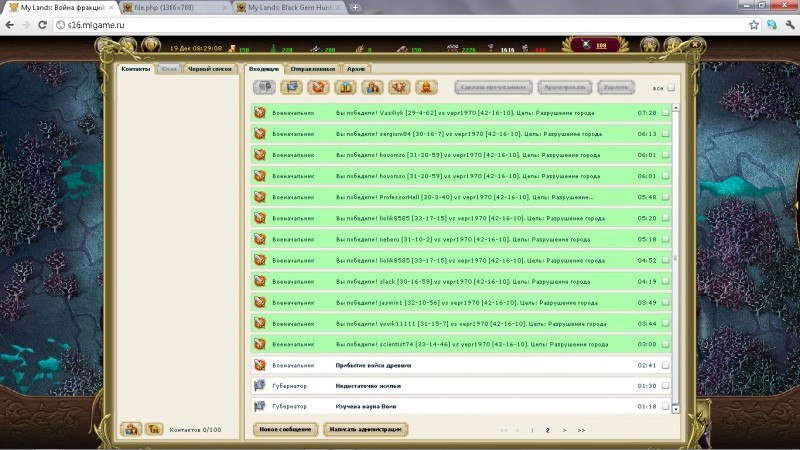
Task: Go back with the browser back arrow
Action: [x=10, y=24]
